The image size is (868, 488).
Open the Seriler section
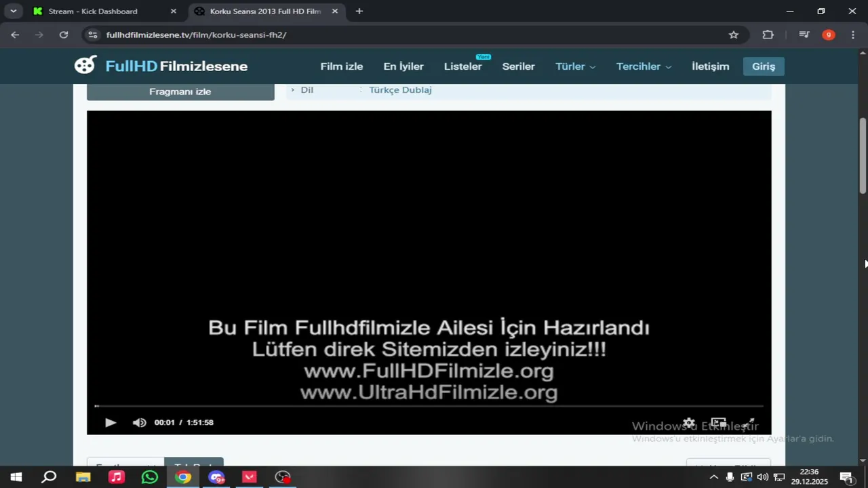coord(519,66)
